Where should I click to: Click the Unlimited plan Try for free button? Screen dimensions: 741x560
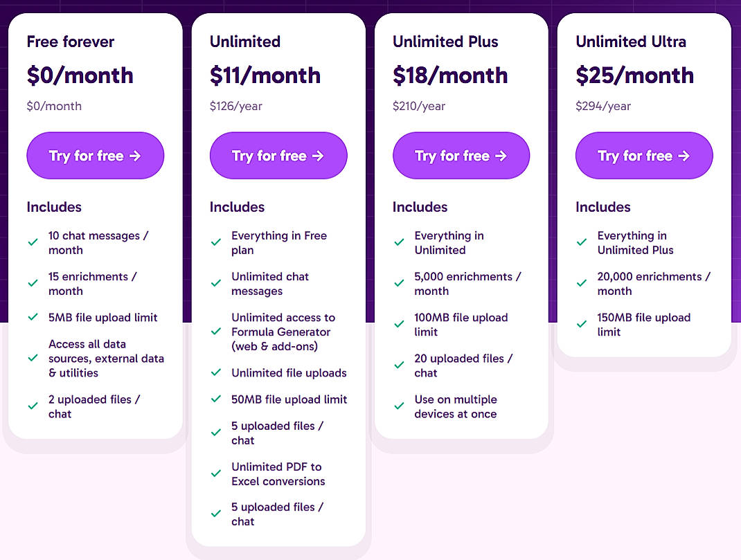[278, 155]
